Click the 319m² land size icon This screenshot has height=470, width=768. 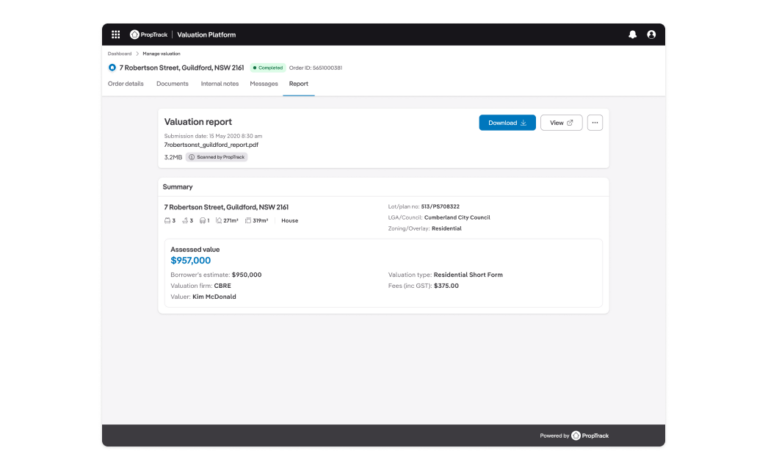[247, 220]
